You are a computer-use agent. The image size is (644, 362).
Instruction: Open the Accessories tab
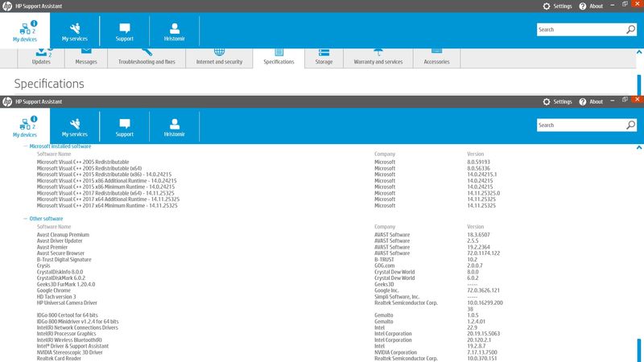[x=436, y=58]
